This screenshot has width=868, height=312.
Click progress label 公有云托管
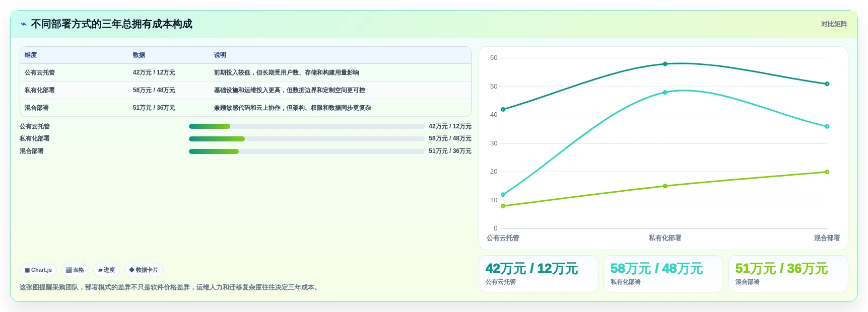click(x=35, y=127)
